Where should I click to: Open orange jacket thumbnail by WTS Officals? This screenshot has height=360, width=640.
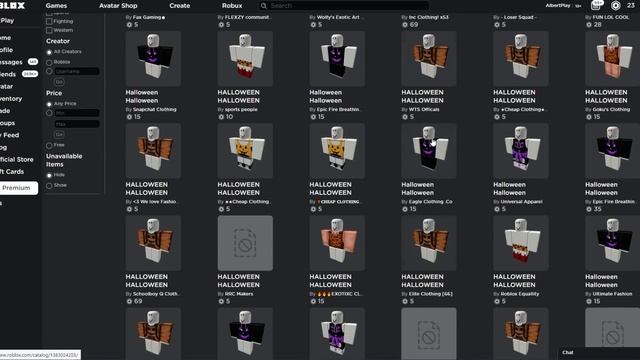point(429,58)
